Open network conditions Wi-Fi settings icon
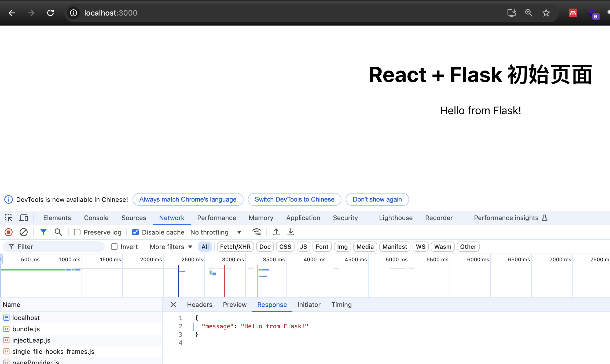 point(257,232)
